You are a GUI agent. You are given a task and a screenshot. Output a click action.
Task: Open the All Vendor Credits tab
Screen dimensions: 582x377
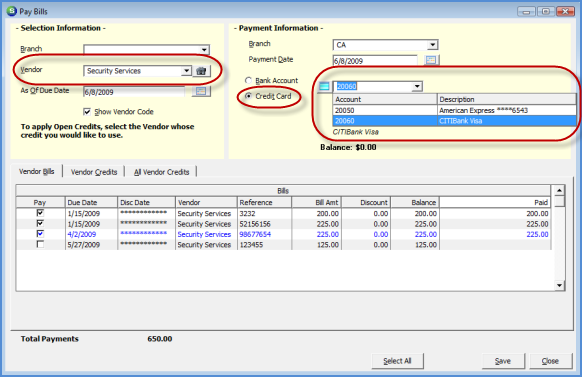click(161, 172)
